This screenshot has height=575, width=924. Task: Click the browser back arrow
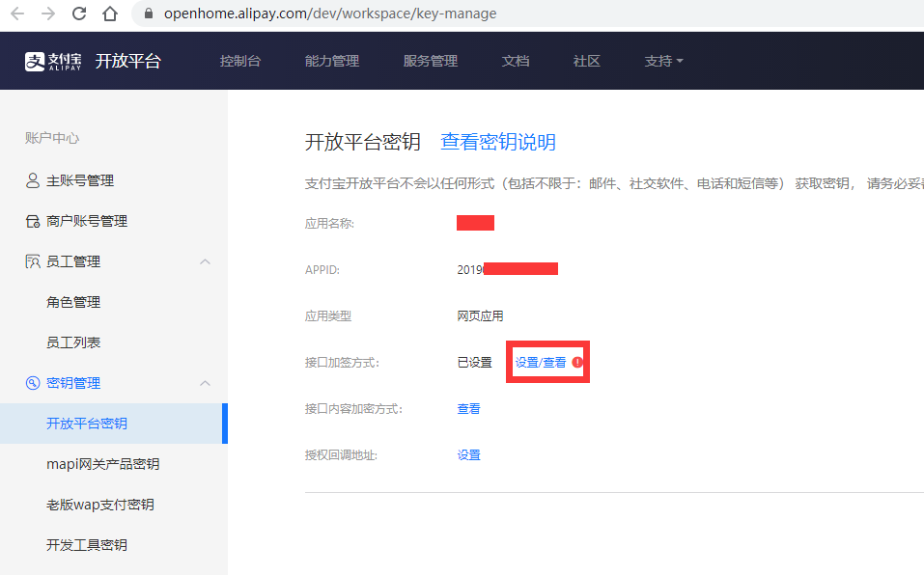pyautogui.click(x=17, y=14)
